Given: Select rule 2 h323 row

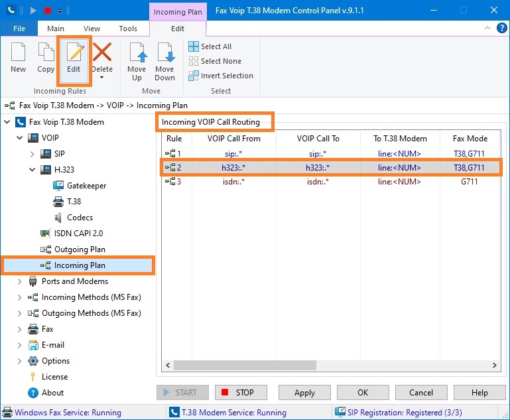Looking at the screenshot, I should tap(331, 168).
